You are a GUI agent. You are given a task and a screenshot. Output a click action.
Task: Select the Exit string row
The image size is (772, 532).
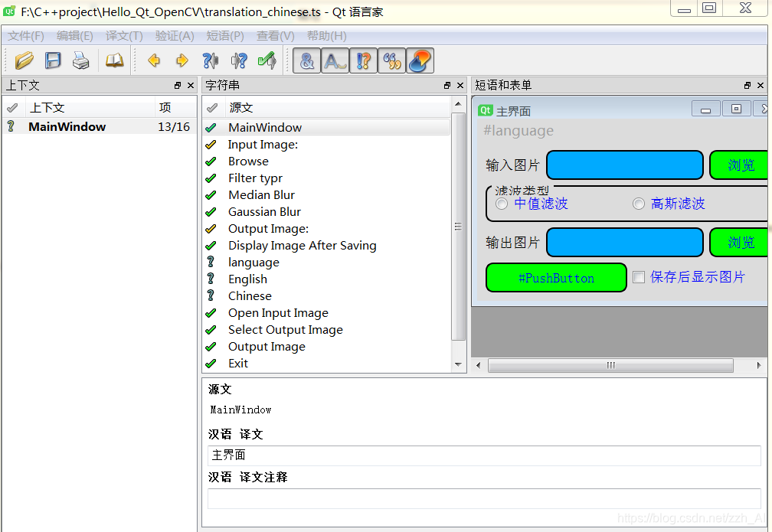click(x=326, y=363)
